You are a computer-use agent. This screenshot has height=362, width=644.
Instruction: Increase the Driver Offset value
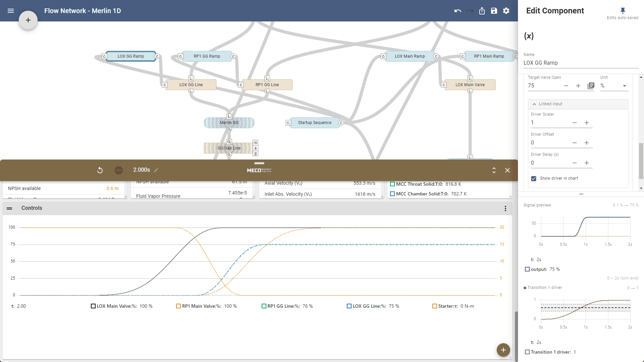tap(587, 143)
